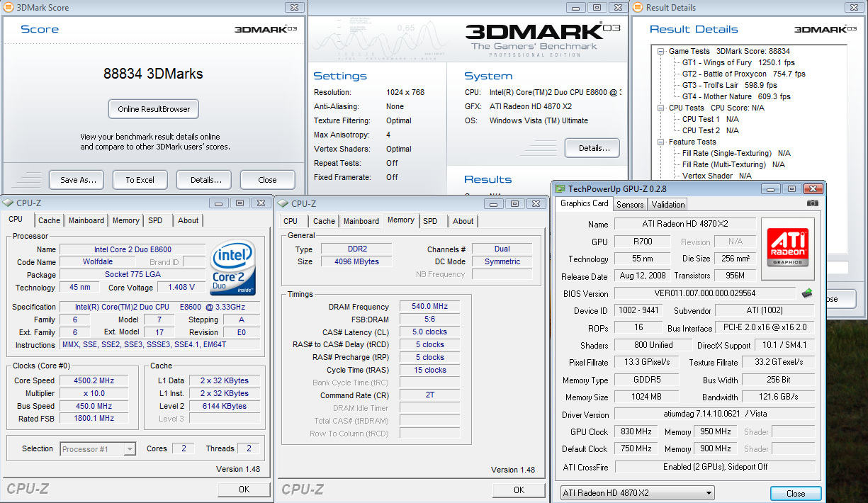This screenshot has width=868, height=503.
Task: Switch to CPU tab in Memory CPU-Z window
Action: [291, 221]
